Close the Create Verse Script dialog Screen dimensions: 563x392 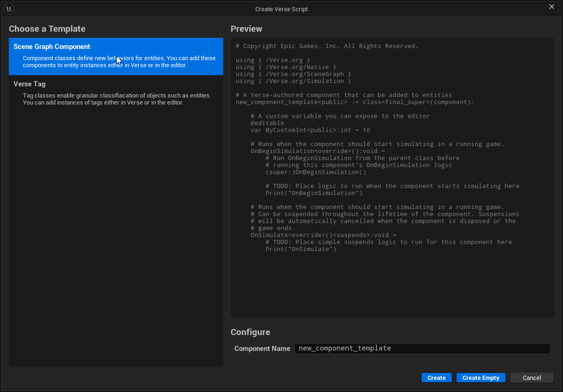[x=552, y=7]
